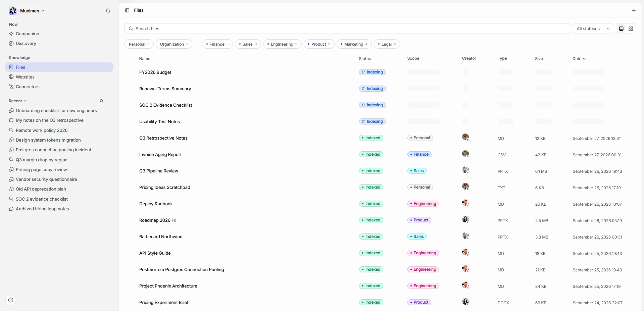
Task: Open the All statuses dropdown
Action: [593, 29]
